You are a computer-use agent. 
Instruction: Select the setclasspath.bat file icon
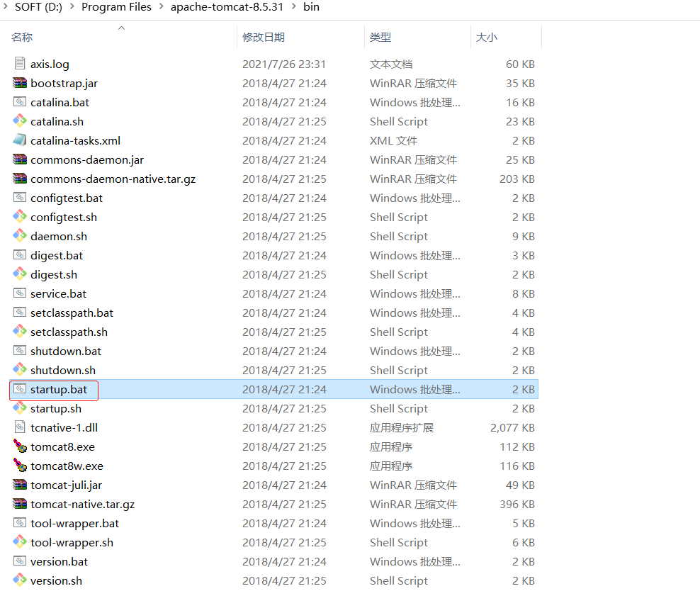[20, 312]
